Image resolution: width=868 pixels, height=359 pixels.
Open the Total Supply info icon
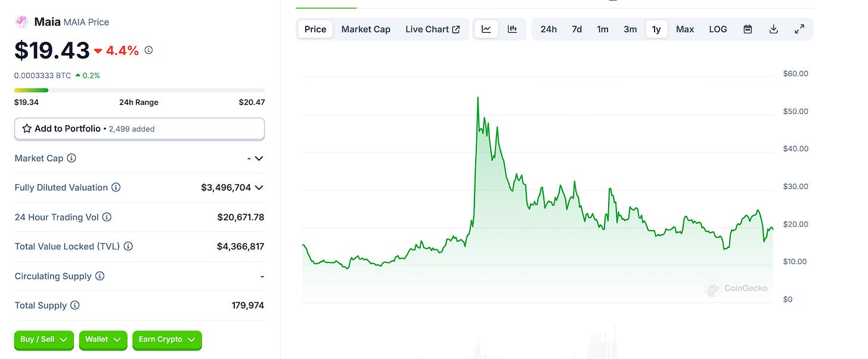click(x=75, y=305)
